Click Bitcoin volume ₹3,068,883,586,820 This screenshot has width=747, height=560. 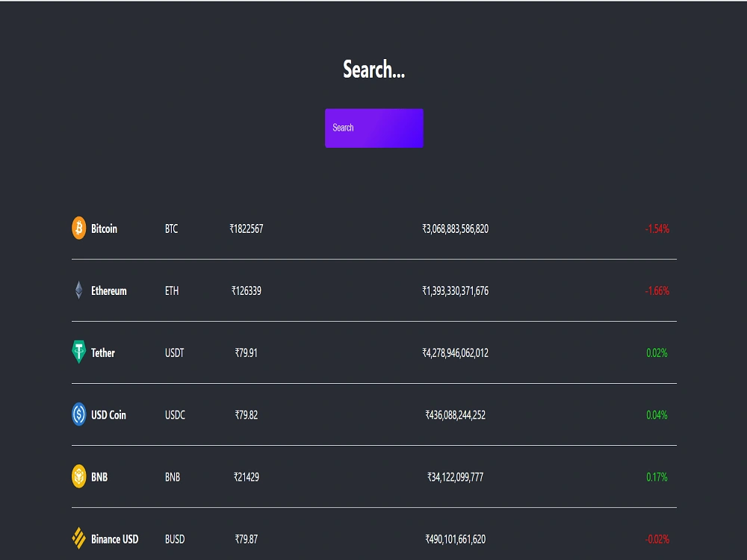pyautogui.click(x=456, y=228)
